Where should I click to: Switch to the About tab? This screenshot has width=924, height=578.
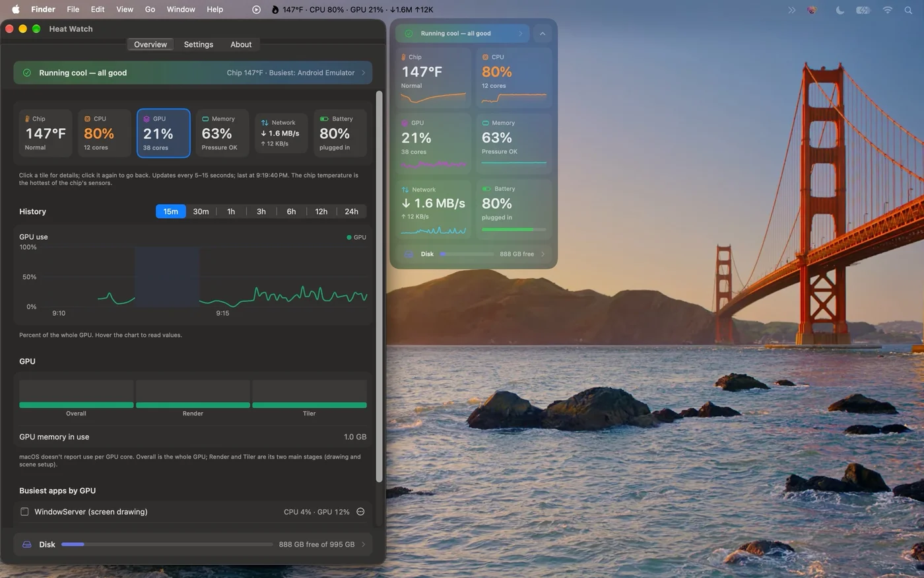coord(241,44)
